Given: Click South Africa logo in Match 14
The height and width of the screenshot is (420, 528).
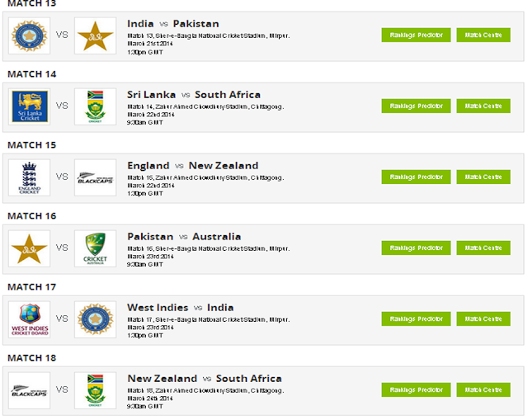Looking at the screenshot, I should click(95, 106).
